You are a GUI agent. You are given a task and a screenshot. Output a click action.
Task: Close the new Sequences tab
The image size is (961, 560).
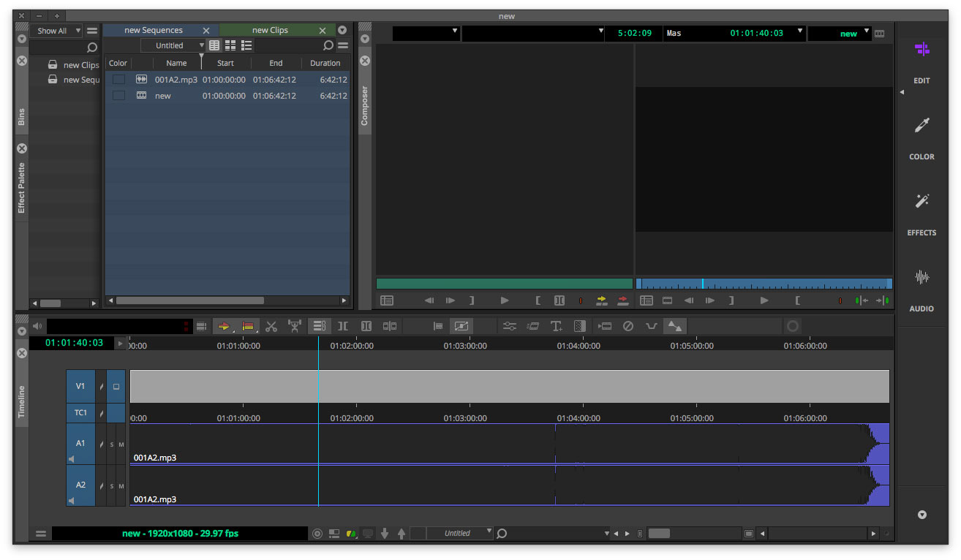coord(206,31)
